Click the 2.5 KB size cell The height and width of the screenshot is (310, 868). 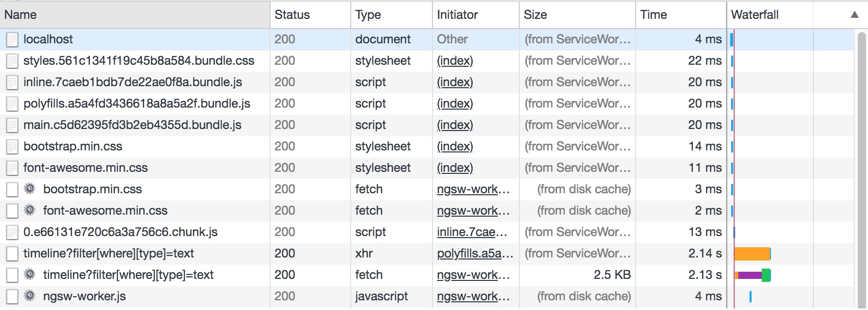[612, 275]
